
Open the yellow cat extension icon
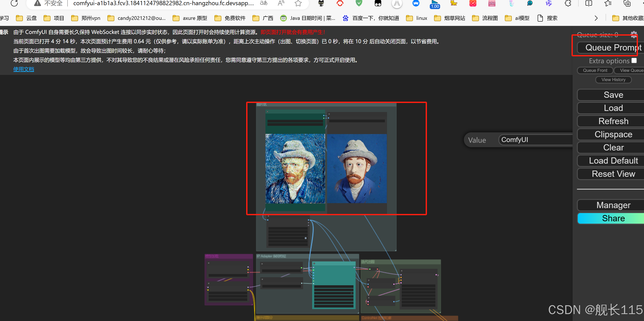click(454, 3)
